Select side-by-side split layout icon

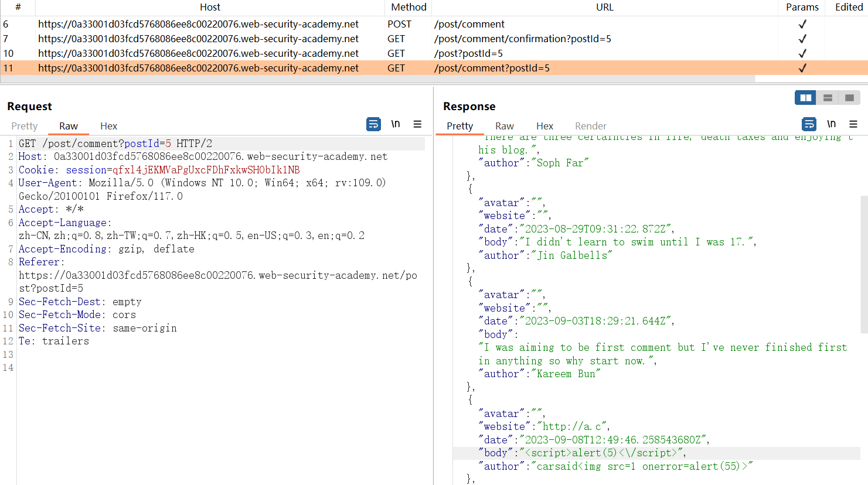coord(805,98)
